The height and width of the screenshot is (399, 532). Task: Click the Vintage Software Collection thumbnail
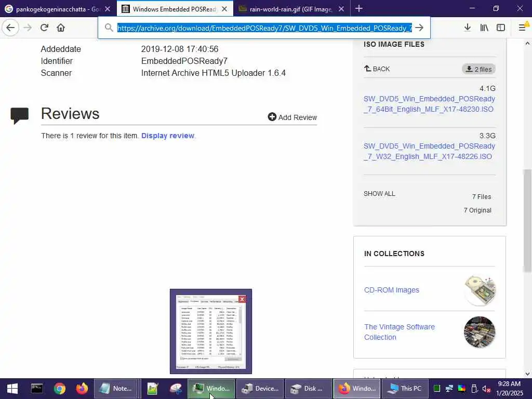point(480,332)
